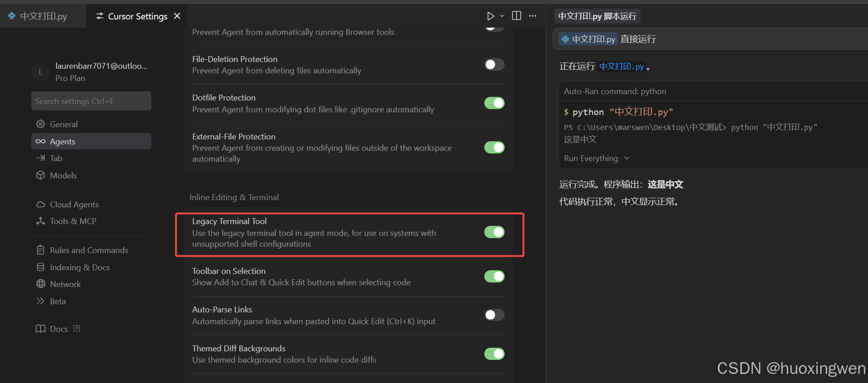Switch to the Cursor Settings tab
Image resolution: width=868 pixels, height=383 pixels.
(138, 16)
